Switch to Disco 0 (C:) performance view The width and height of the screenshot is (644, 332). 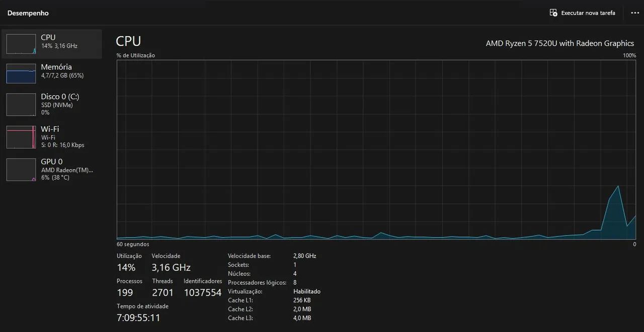(x=60, y=97)
